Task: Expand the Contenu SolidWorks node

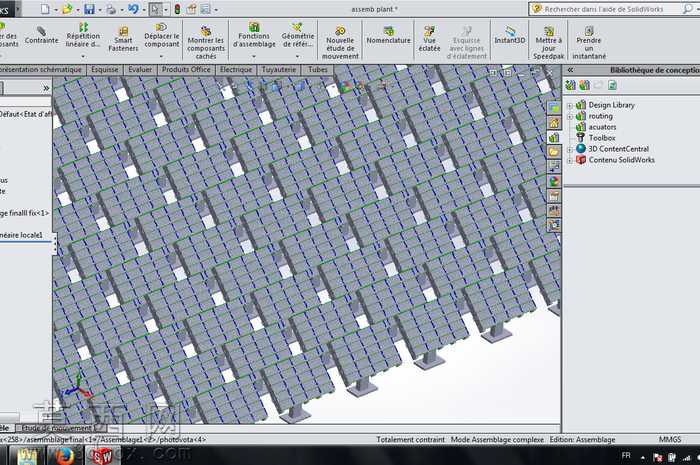Action: (x=570, y=161)
